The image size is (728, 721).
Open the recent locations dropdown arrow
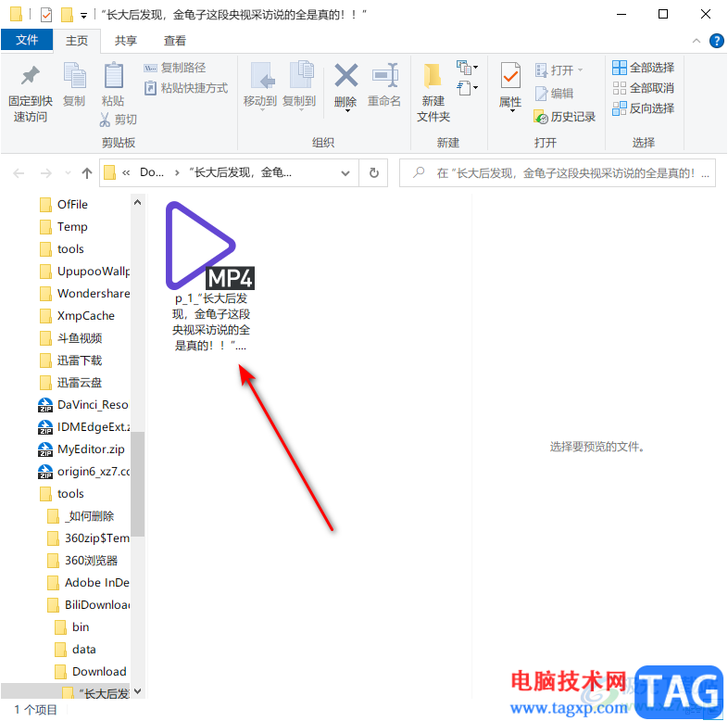click(68, 173)
